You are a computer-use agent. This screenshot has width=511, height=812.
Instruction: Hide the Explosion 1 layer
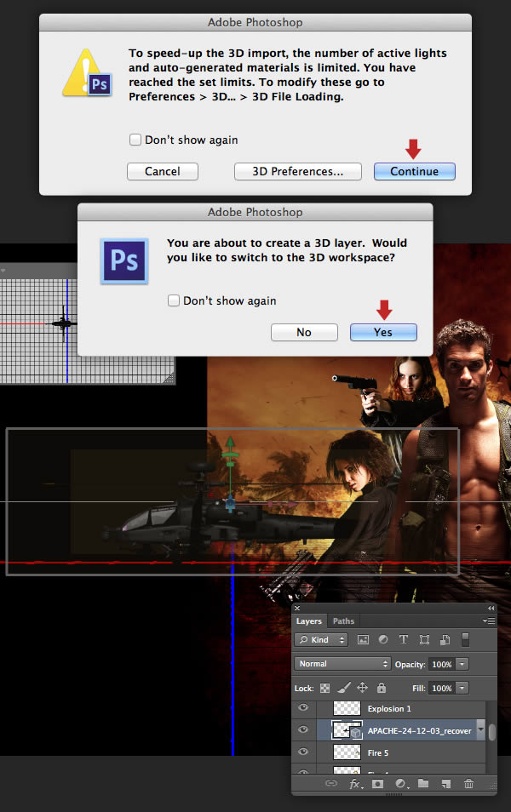(304, 707)
